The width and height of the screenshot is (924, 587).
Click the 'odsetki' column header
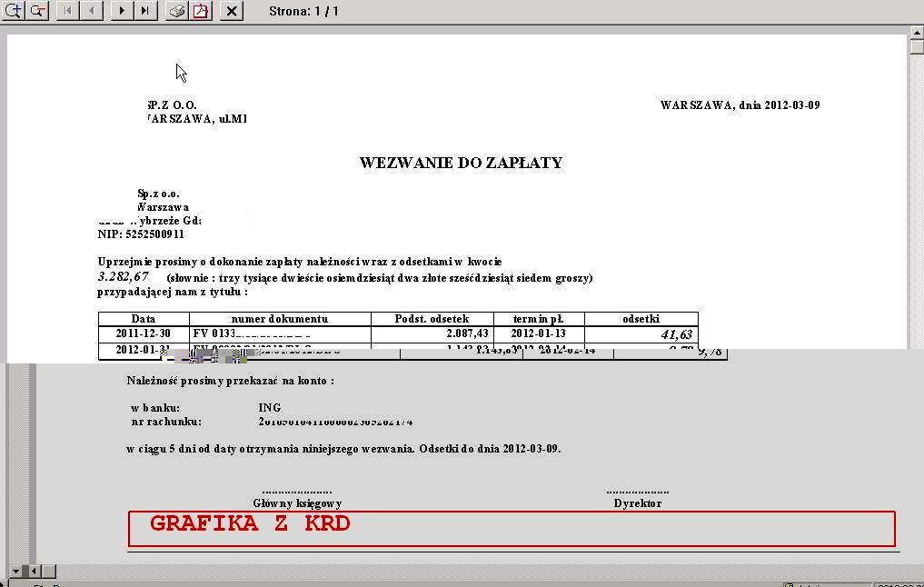[x=641, y=319]
